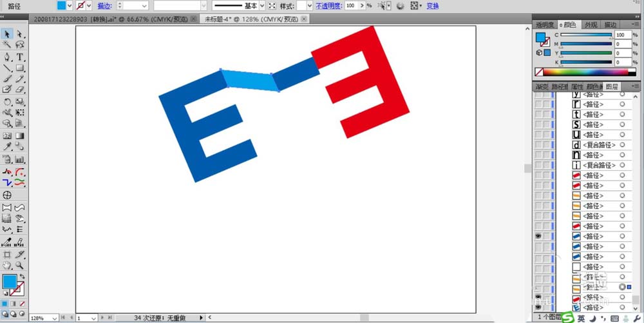
Task: Toggle lock box of the 'i' compound path
Action: pyautogui.click(x=546, y=165)
